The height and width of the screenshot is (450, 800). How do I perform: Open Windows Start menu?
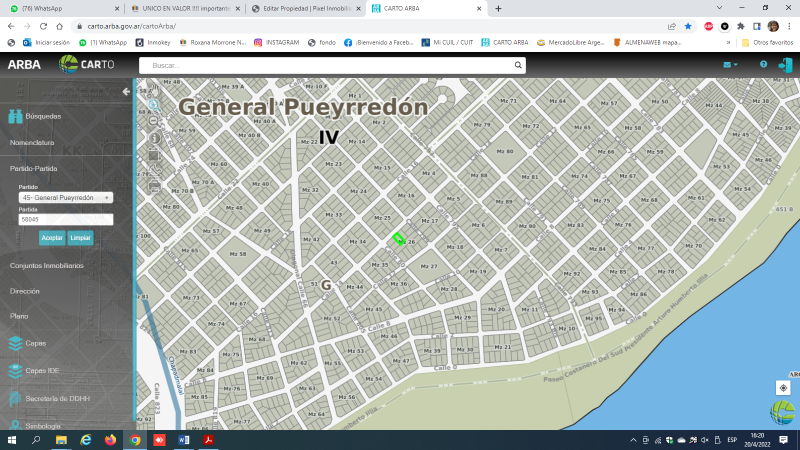[x=11, y=440]
